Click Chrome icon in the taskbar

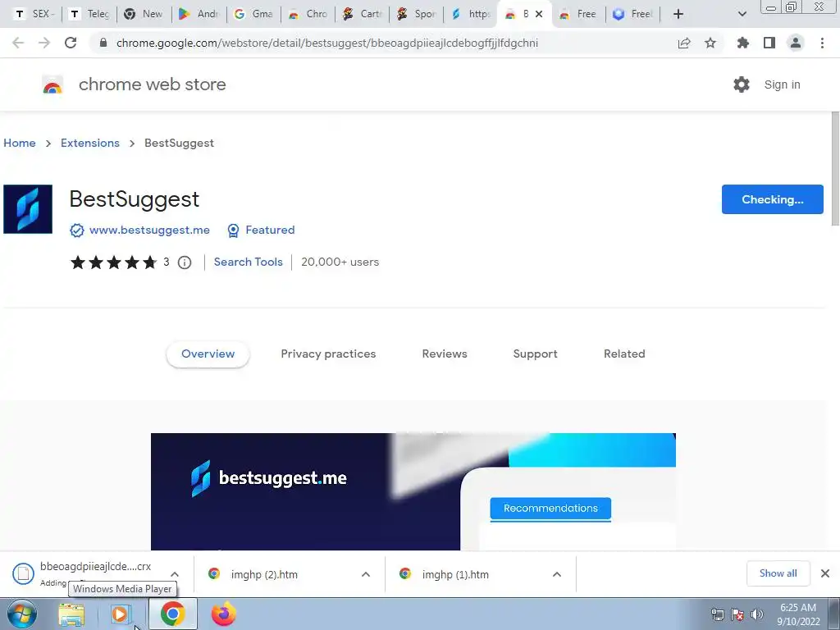[x=172, y=614]
